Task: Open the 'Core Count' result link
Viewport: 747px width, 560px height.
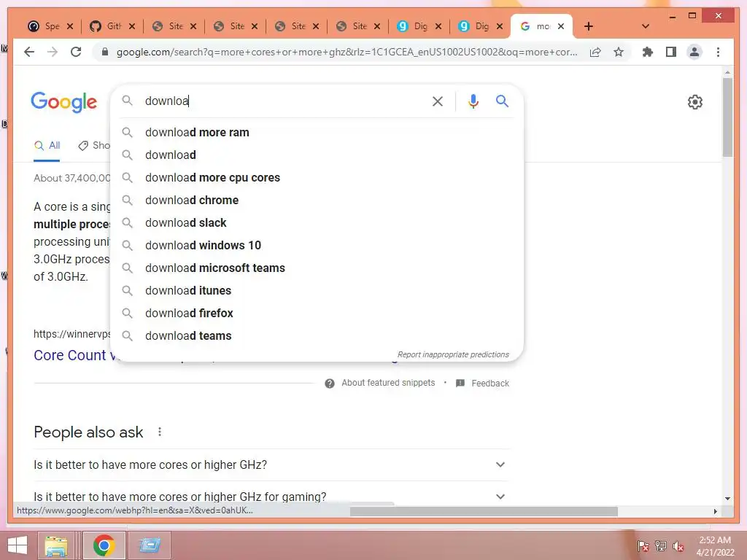Action: pos(71,355)
